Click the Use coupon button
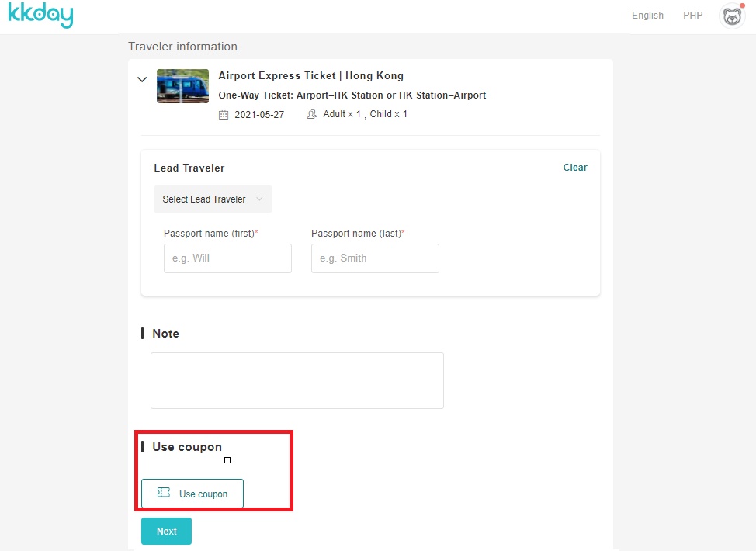This screenshot has width=756, height=551. pyautogui.click(x=192, y=494)
